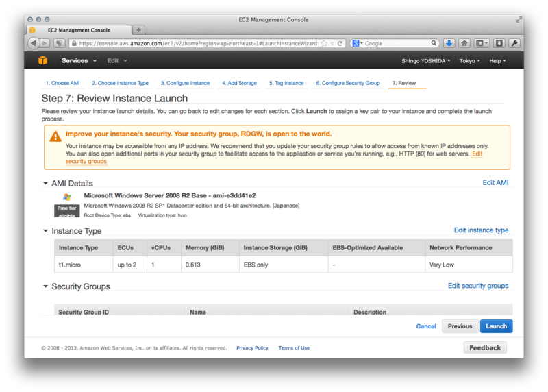Click the browser URL address field
This screenshot has width=548, height=392.
[199, 43]
